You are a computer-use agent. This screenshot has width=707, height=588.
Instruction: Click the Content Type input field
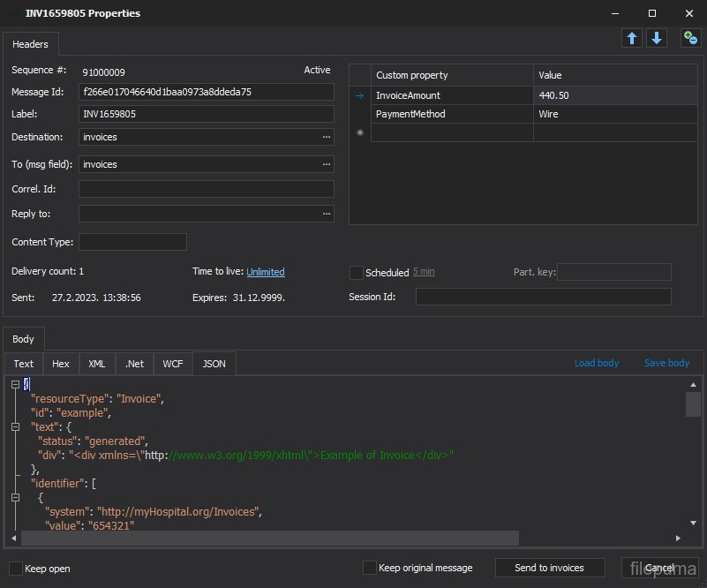pyautogui.click(x=132, y=242)
